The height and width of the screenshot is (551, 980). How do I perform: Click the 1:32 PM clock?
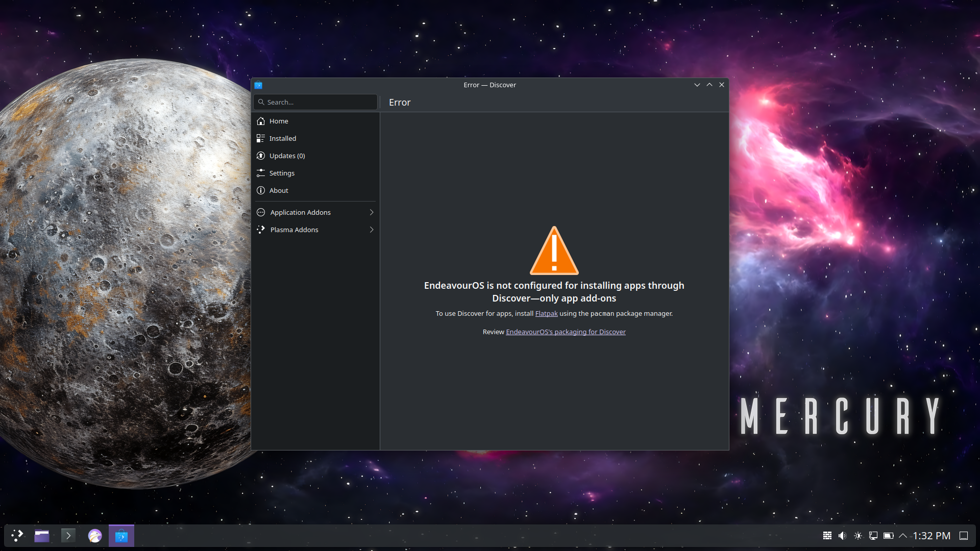tap(932, 536)
